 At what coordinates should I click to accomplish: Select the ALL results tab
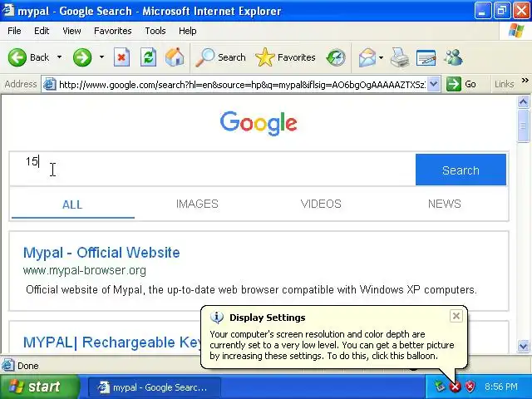click(x=72, y=204)
